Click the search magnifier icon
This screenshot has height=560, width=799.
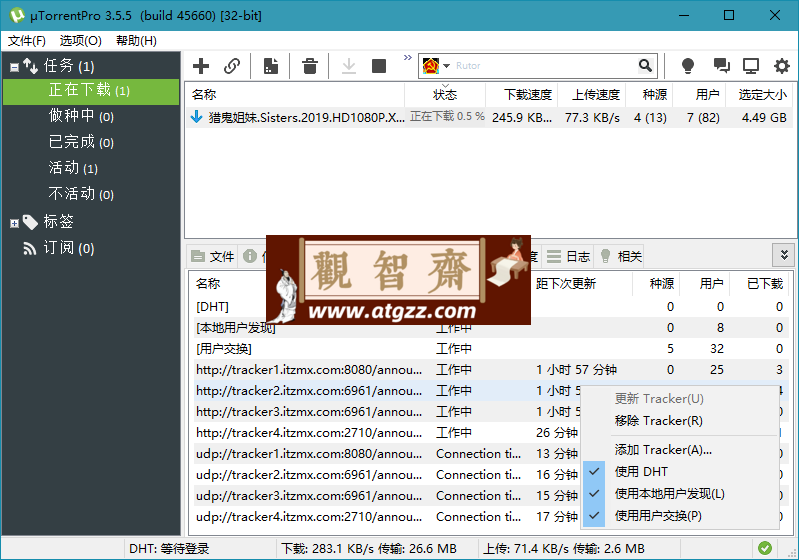(645, 66)
